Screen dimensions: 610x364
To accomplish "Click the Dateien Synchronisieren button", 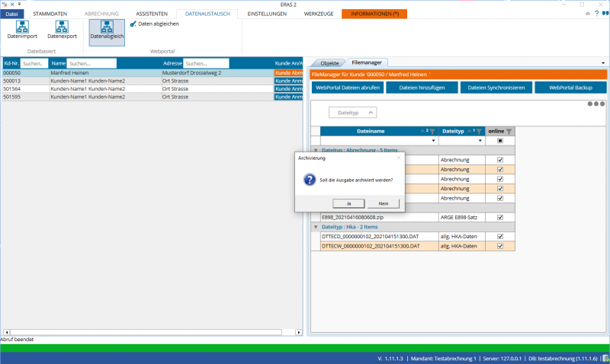I will [x=496, y=88].
